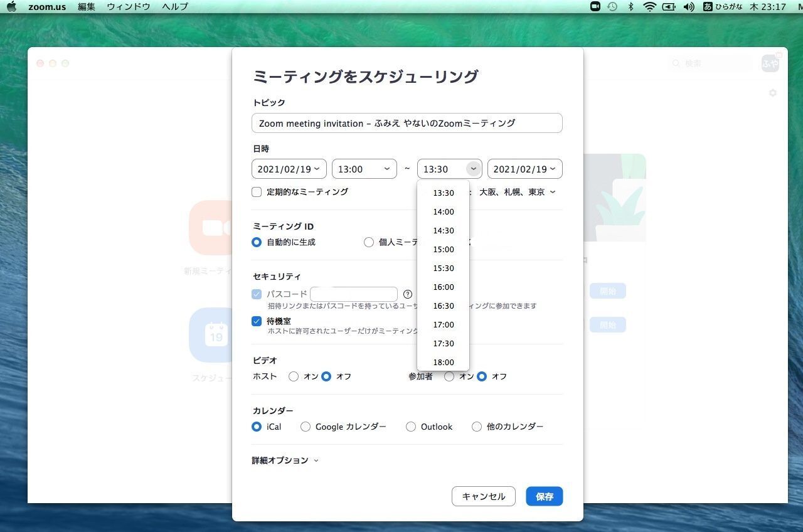Screen dimensions: 803x532
Task: Click the battery status icon in menu bar
Action: (669, 7)
